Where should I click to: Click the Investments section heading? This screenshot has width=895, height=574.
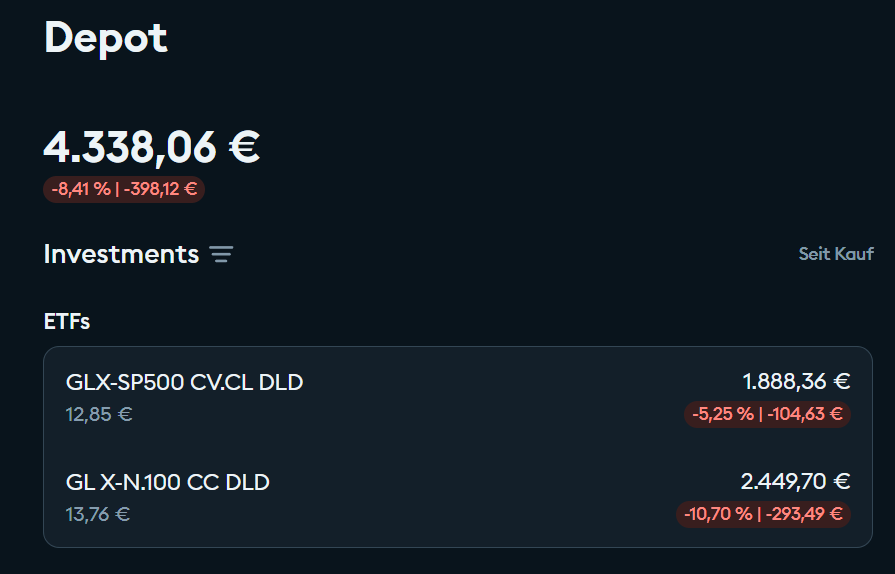[121, 254]
